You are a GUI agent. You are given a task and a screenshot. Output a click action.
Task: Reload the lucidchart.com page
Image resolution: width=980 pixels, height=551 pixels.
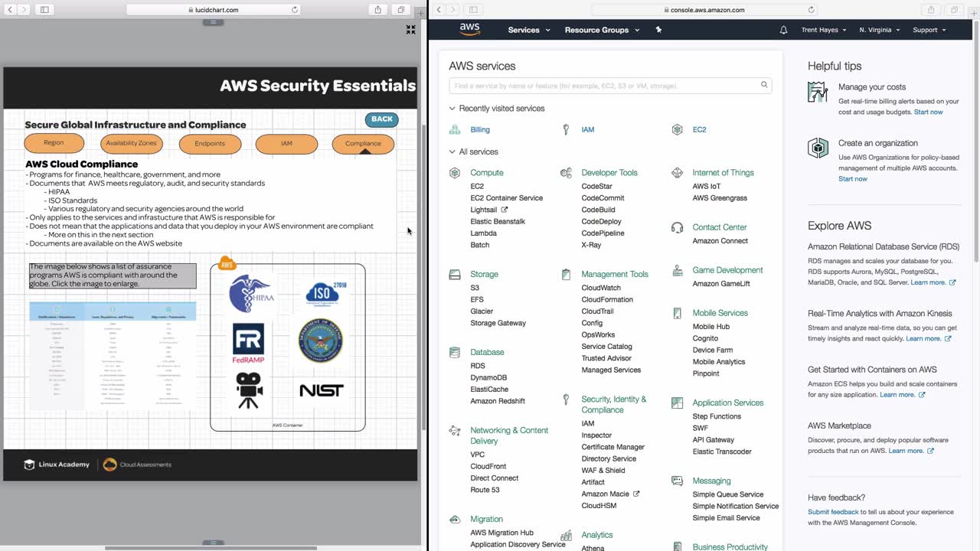pos(295,10)
